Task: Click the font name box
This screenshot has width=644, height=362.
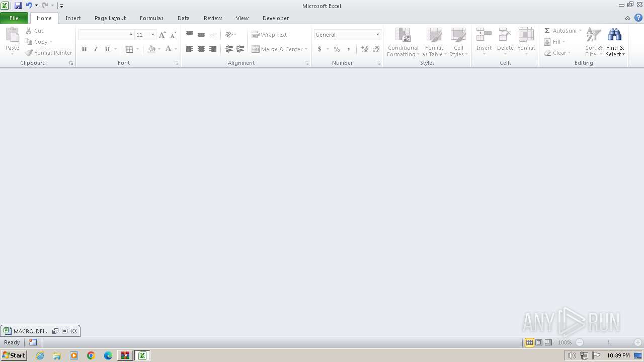Action: tap(103, 35)
